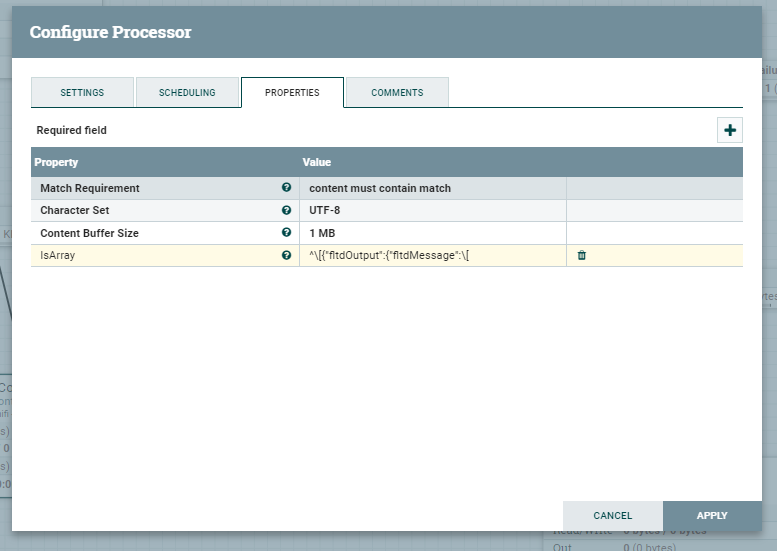Open the Scheduling tab

tap(187, 93)
